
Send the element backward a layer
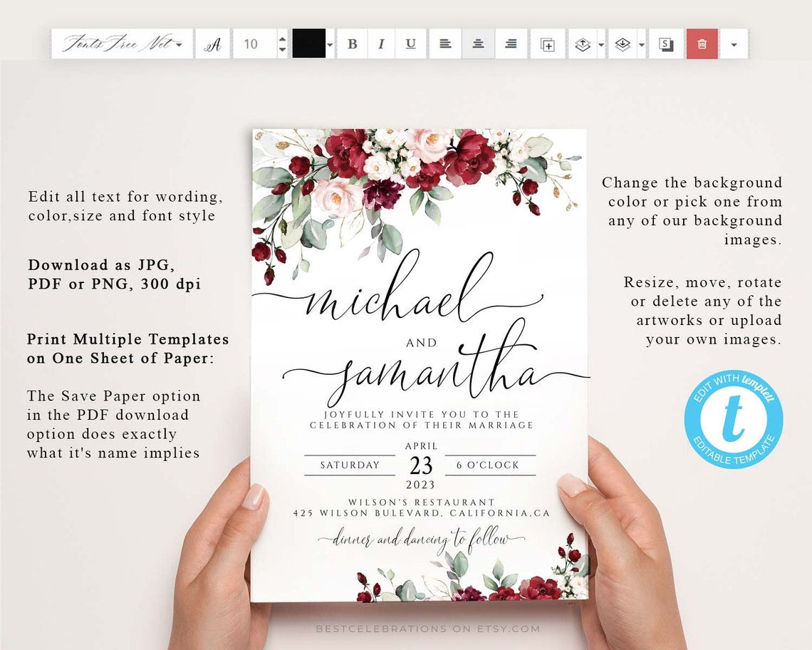(621, 43)
